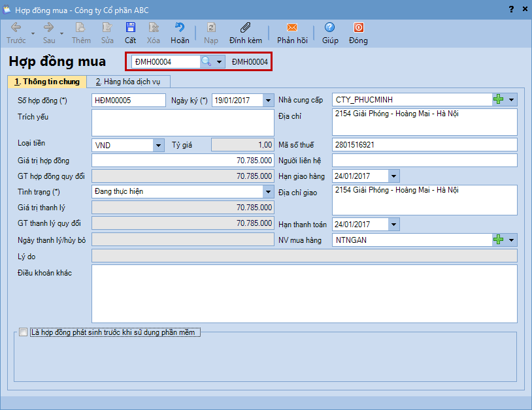This screenshot has height=410, width=532.
Task: Open Giúp help icon
Action: 330,28
